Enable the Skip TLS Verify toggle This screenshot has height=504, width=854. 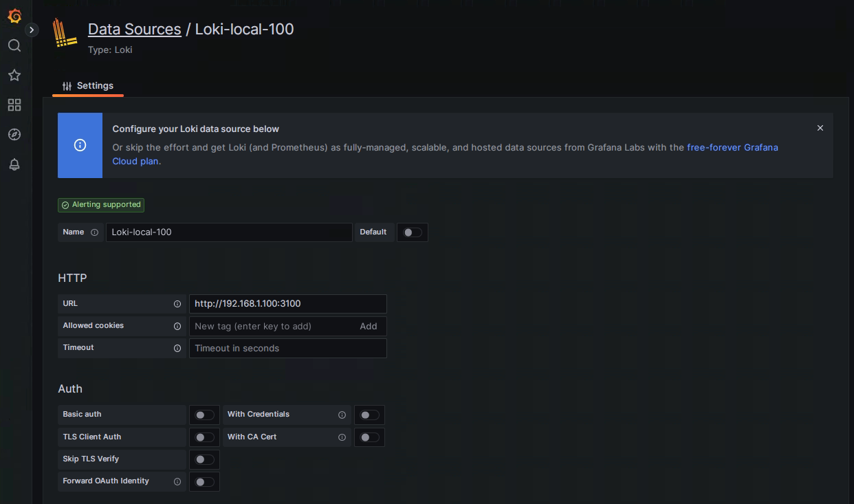point(204,459)
